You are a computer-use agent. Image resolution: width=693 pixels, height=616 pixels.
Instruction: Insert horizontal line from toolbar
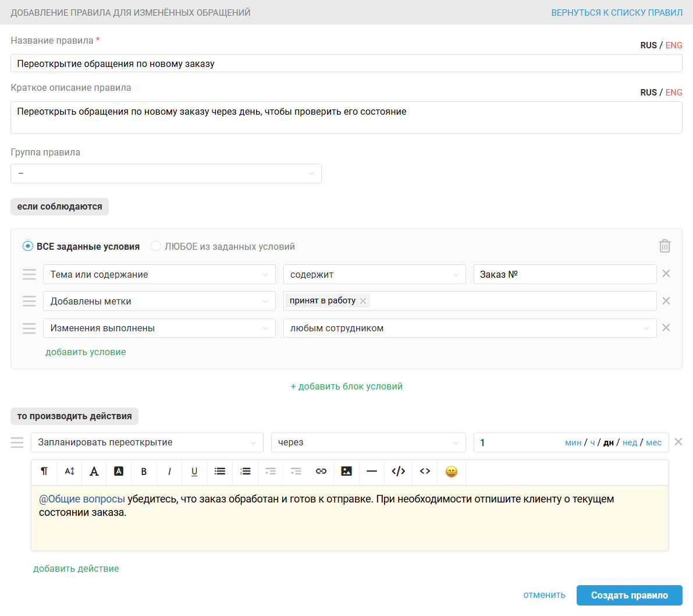[x=372, y=472]
